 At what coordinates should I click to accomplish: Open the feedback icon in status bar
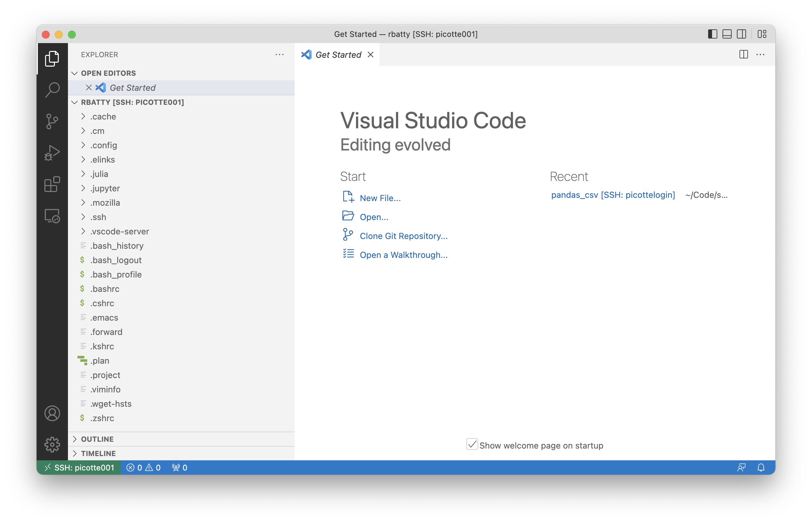pos(741,468)
